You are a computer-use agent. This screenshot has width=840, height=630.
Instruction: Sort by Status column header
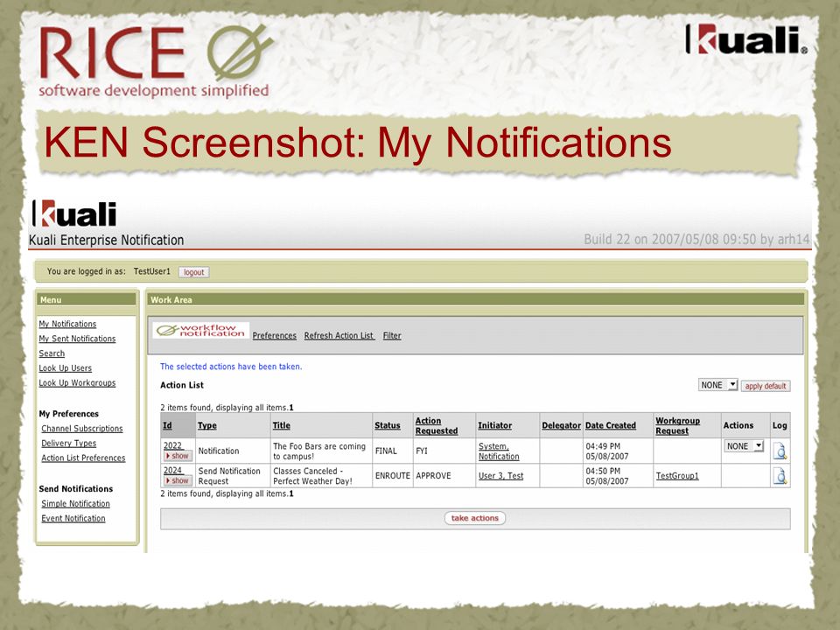[x=388, y=425]
